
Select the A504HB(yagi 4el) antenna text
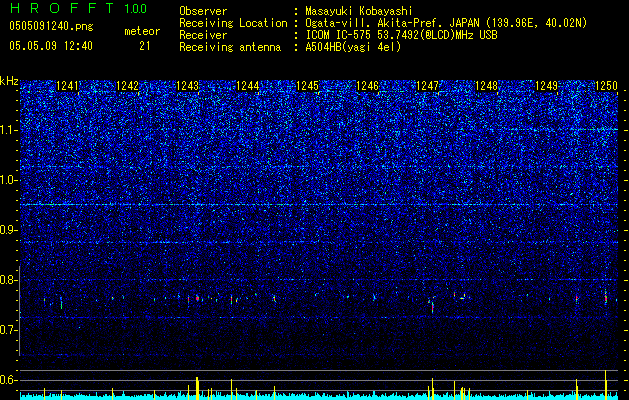click(353, 47)
